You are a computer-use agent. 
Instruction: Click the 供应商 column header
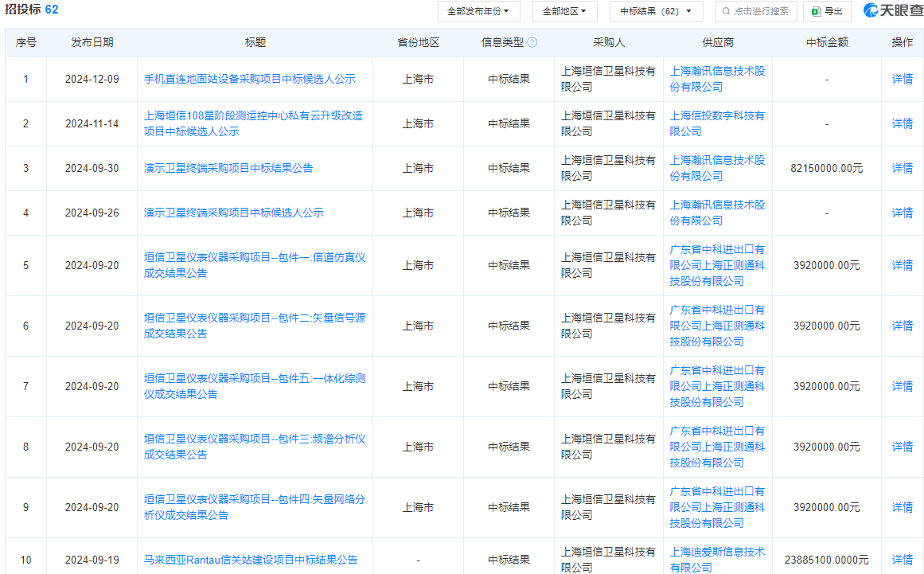(718, 42)
